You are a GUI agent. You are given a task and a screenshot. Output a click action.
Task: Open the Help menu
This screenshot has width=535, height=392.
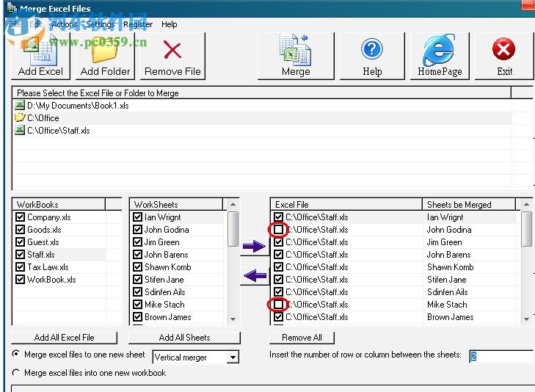pos(170,24)
